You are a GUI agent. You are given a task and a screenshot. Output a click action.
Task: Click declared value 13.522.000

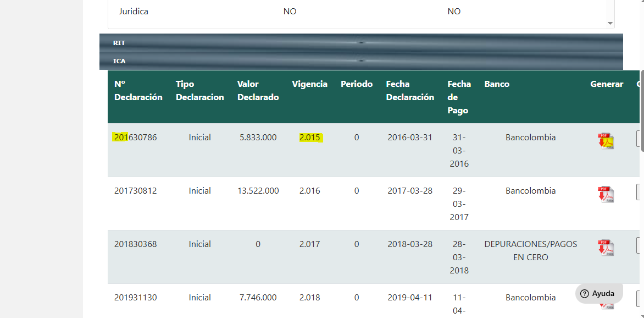(258, 191)
